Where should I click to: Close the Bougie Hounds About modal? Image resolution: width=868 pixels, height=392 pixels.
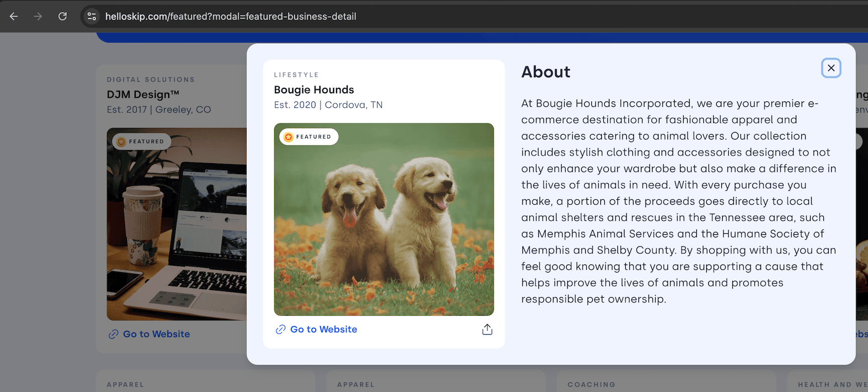[x=831, y=68]
